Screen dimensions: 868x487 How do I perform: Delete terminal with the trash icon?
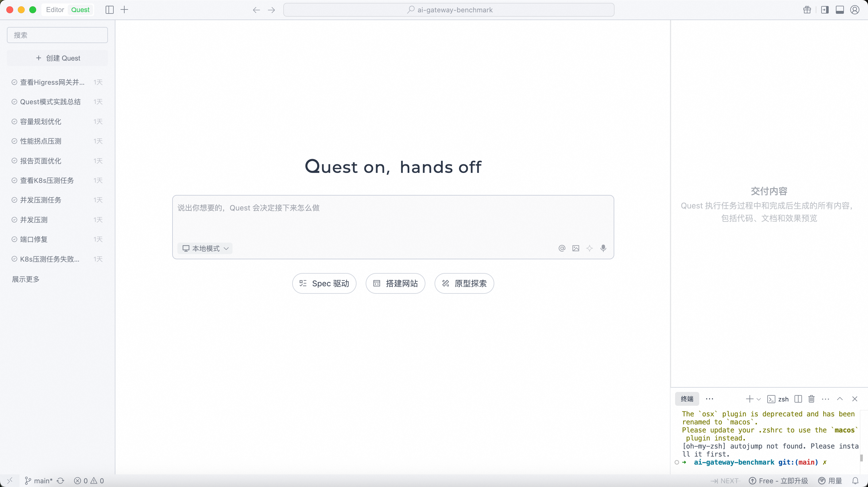coord(811,399)
